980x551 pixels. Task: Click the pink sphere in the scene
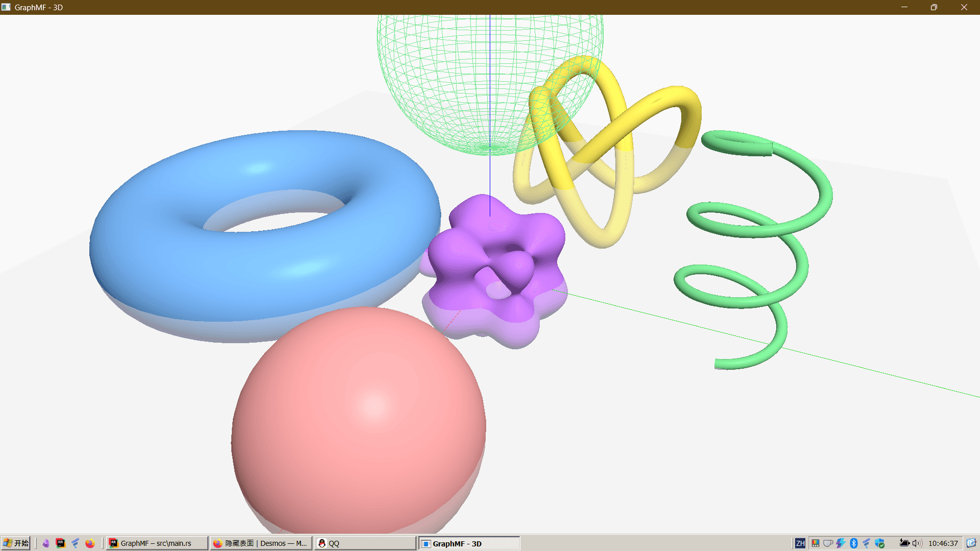click(x=357, y=419)
